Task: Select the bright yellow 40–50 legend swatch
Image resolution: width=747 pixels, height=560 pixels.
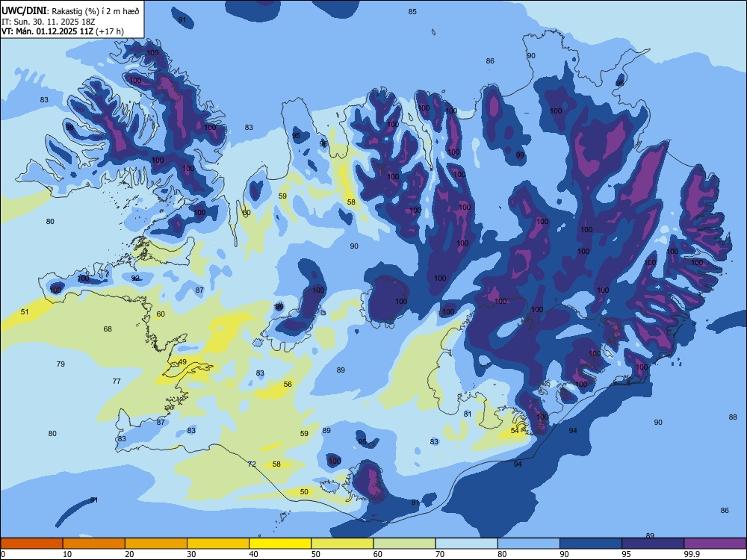Action: [280, 544]
